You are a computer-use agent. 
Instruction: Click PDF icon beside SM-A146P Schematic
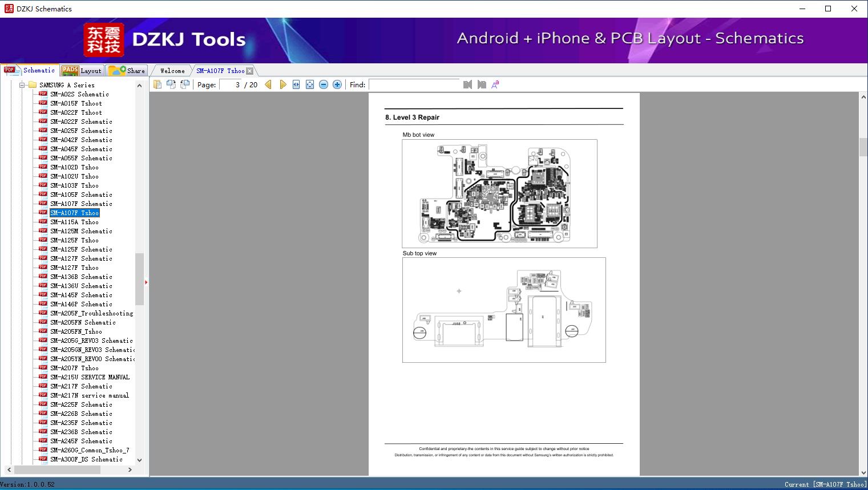(43, 303)
